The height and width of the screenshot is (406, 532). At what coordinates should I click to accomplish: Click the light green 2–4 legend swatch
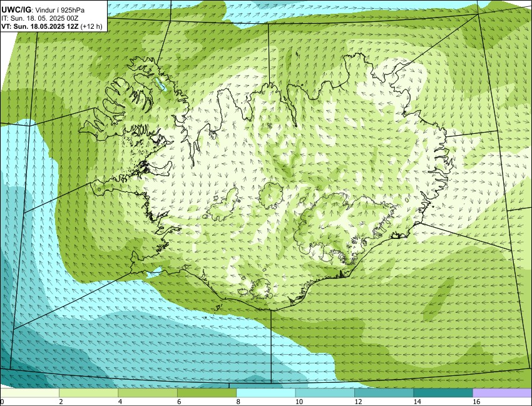click(x=88, y=393)
